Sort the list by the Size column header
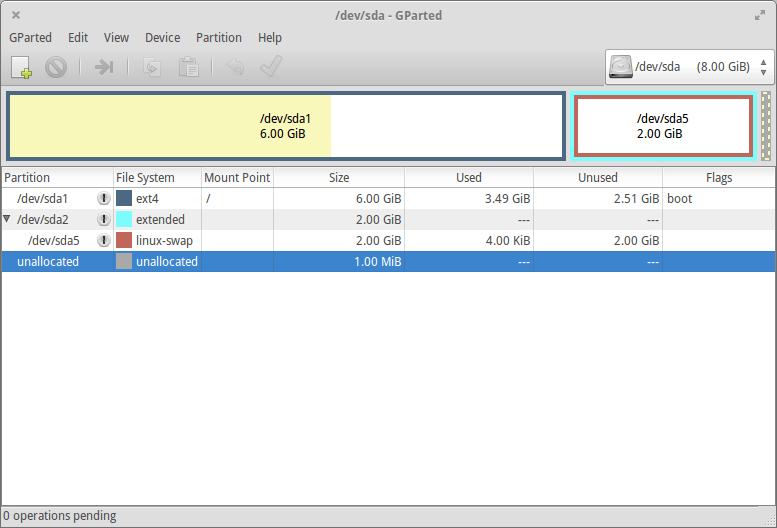Screen dimensions: 777x528 339,178
